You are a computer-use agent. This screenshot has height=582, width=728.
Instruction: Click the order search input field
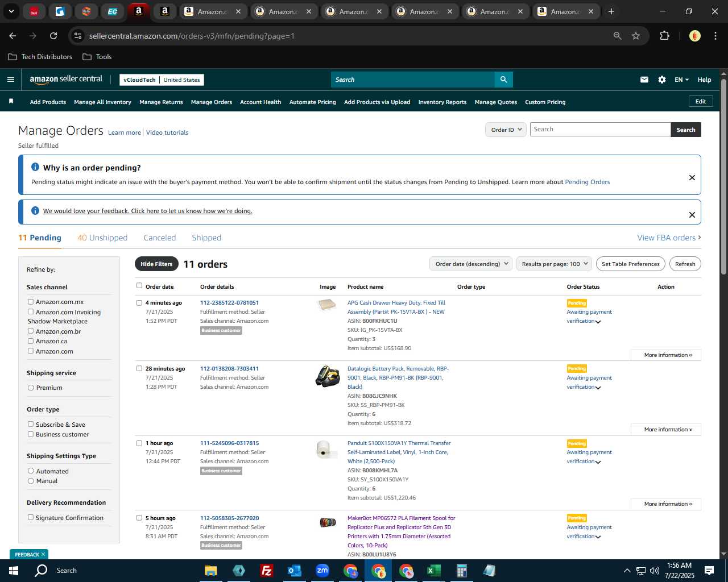[600, 130]
